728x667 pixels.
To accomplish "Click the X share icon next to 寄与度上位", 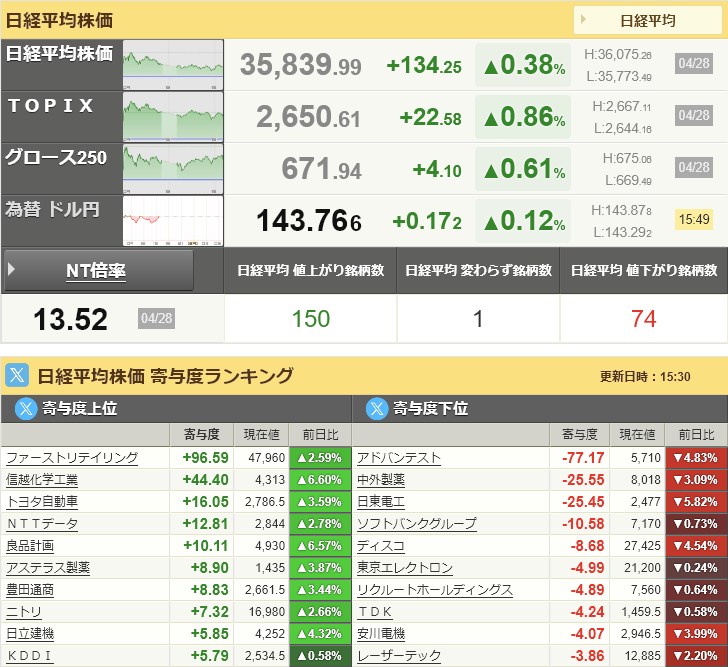I will 26,408.
